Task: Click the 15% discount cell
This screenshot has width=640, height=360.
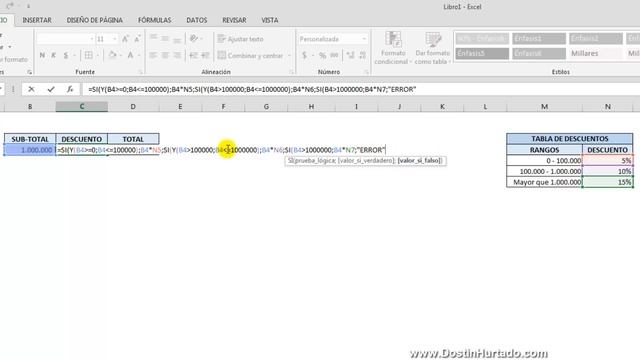Action: click(608, 182)
